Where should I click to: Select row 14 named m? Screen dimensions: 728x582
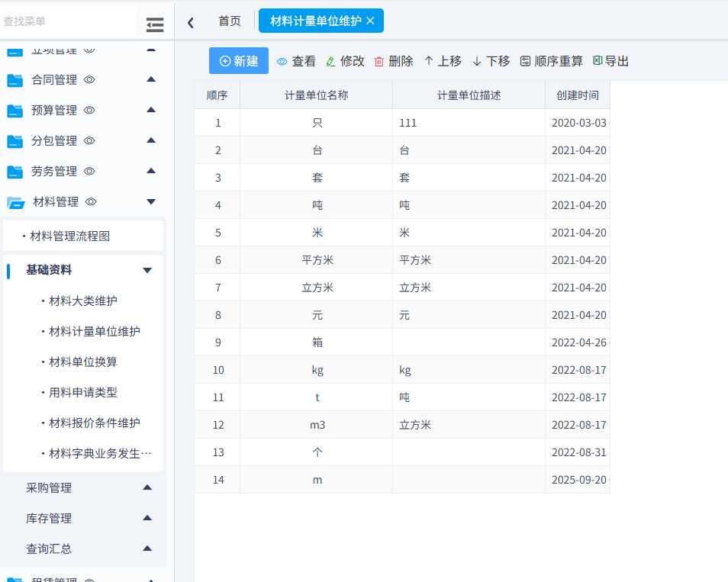pos(402,480)
